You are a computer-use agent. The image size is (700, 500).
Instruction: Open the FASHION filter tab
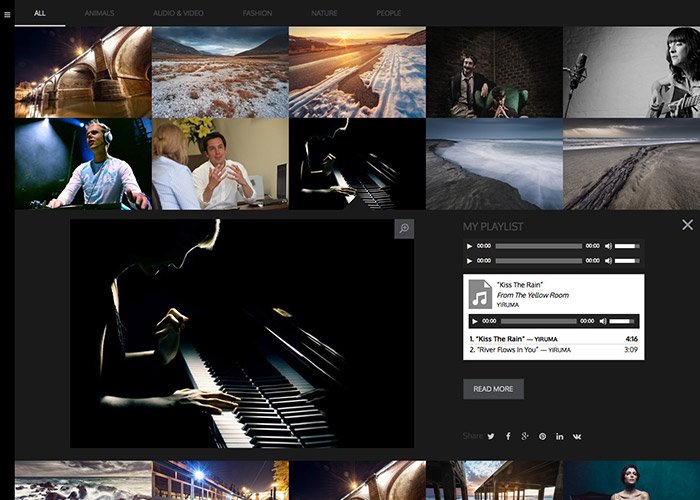[257, 13]
